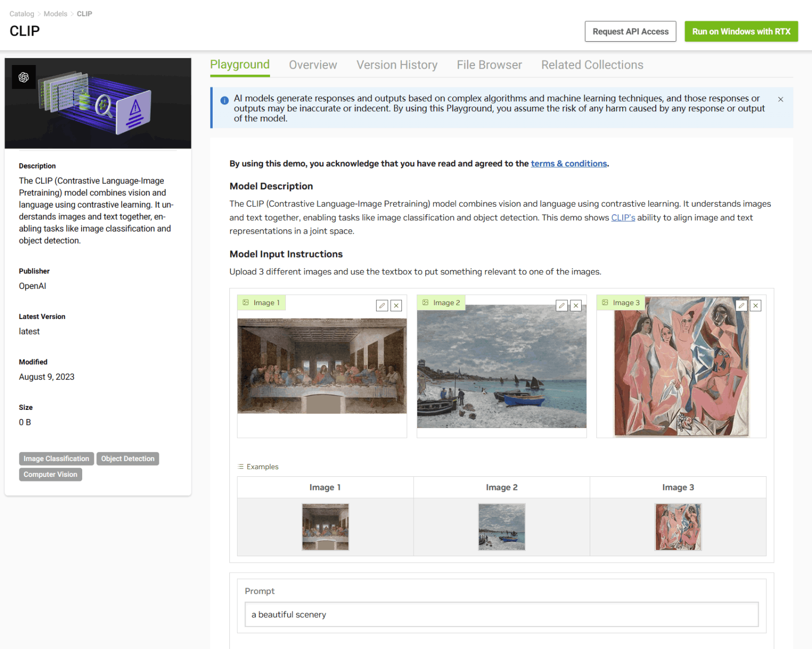
Task: Click the edit pencil icon on Image 1
Action: [382, 305]
